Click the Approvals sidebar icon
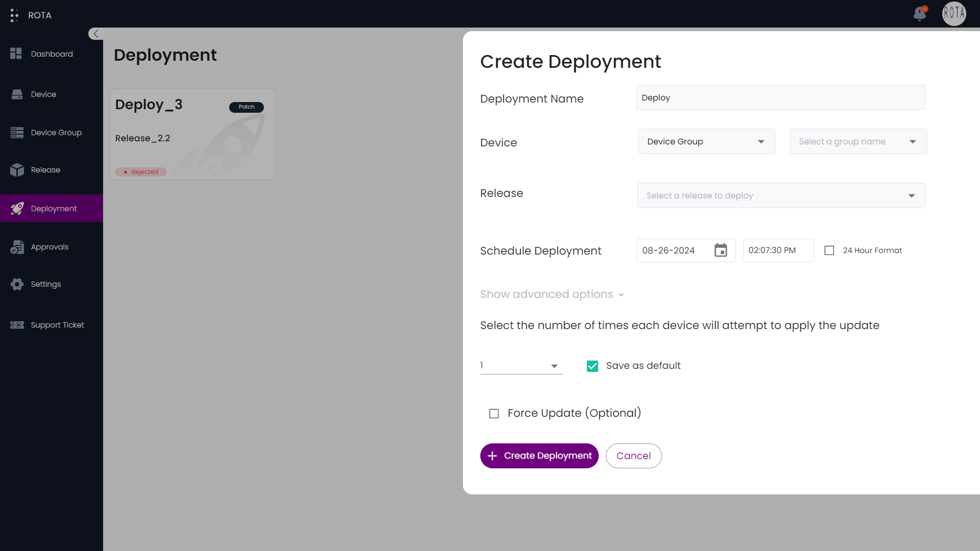This screenshot has width=980, height=551. [x=17, y=247]
